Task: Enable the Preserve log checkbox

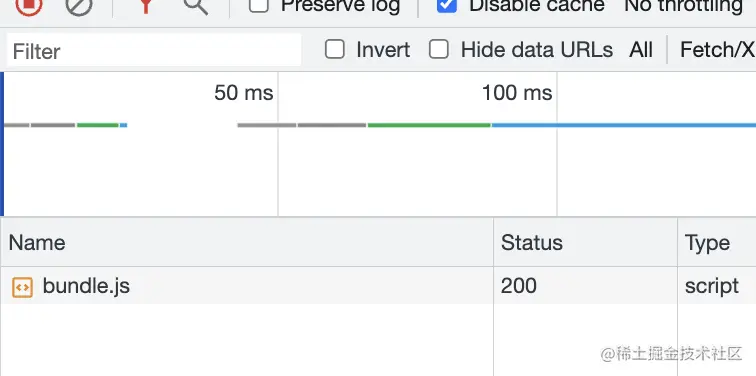Action: click(259, 5)
